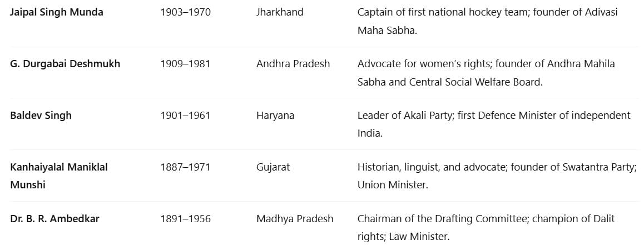Click the Madhya Pradesh cell
This screenshot has width=644, height=250.
pos(295,219)
